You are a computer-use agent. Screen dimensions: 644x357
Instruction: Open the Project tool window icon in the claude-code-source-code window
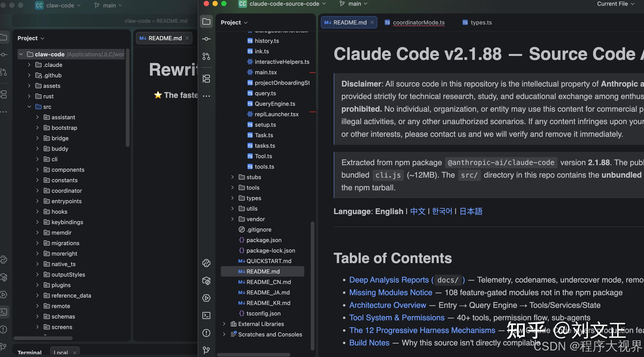click(206, 21)
